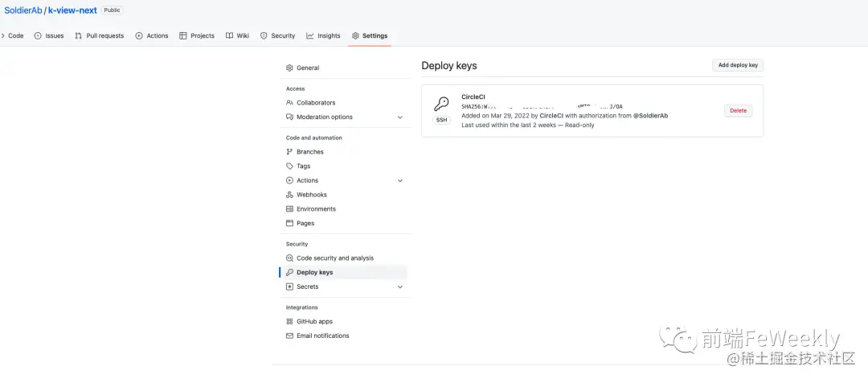Click the Public repository badge
The image size is (868, 379).
(x=112, y=10)
